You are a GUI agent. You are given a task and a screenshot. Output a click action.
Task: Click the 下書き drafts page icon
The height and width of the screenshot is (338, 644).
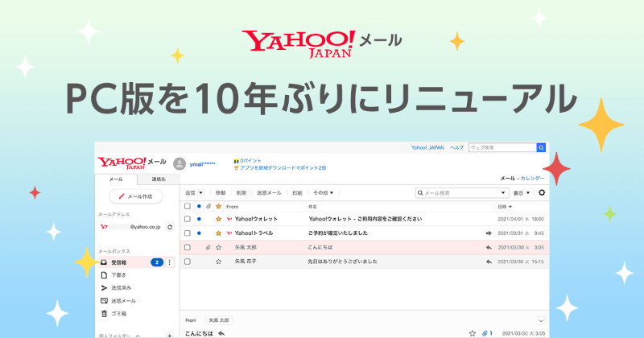tap(104, 274)
